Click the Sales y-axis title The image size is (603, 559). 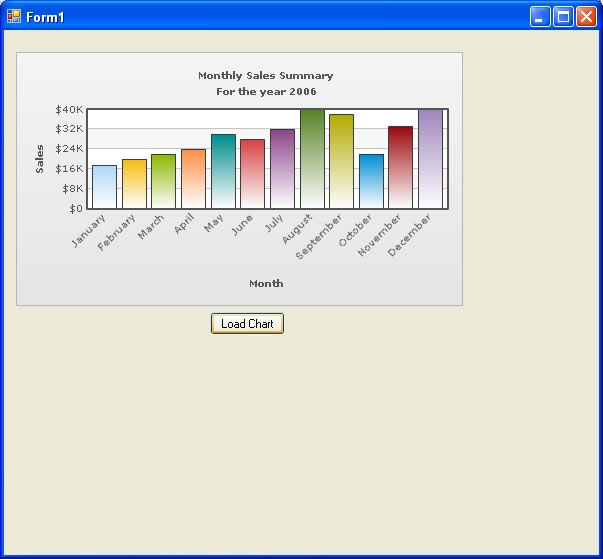(x=40, y=158)
